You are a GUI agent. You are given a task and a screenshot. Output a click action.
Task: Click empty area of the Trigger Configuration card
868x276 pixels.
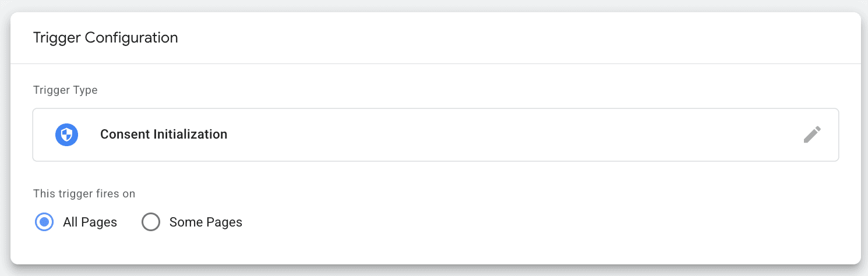[x=524, y=221]
